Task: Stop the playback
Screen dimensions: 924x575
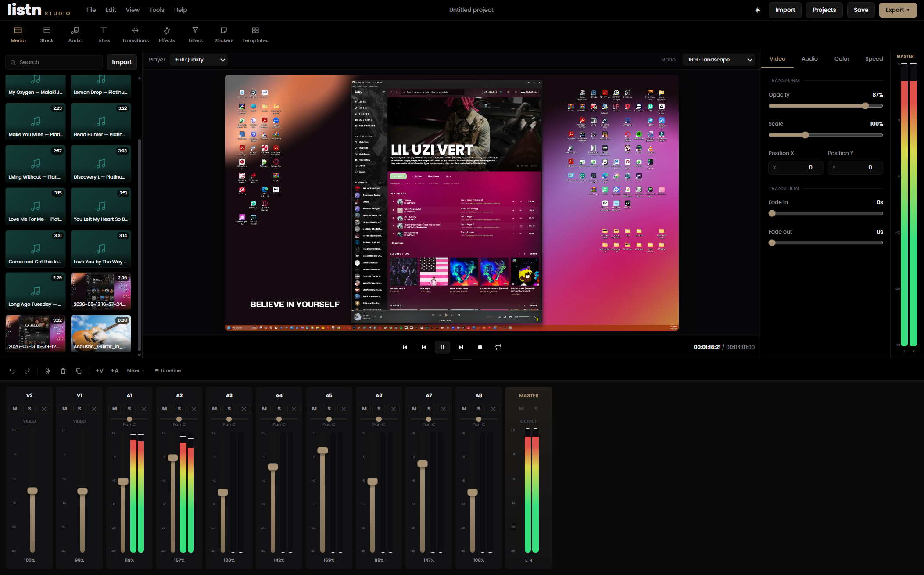Action: [480, 347]
